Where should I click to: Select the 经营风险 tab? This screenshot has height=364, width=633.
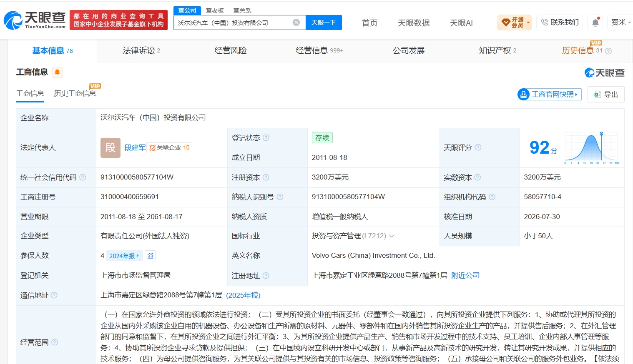pyautogui.click(x=231, y=51)
